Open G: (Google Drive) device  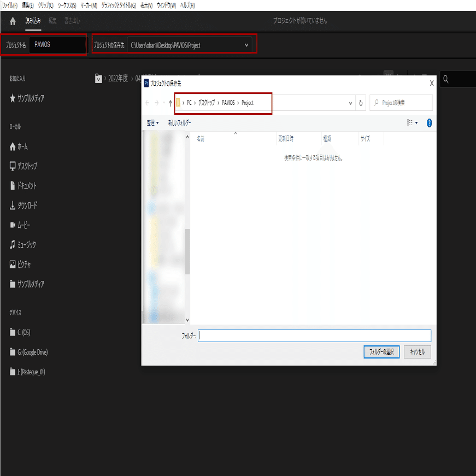(x=29, y=352)
